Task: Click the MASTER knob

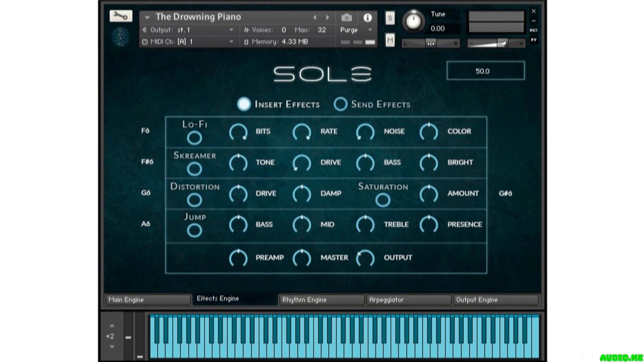Action: click(x=302, y=258)
